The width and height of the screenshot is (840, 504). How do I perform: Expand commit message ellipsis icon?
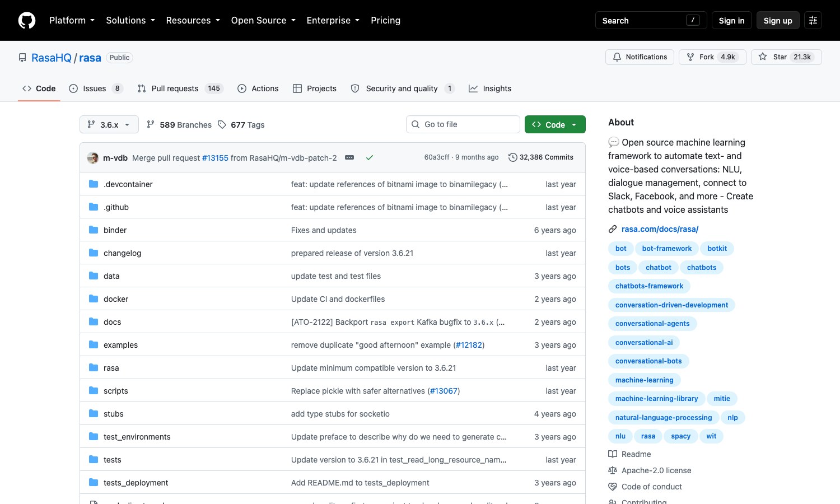coord(349,158)
